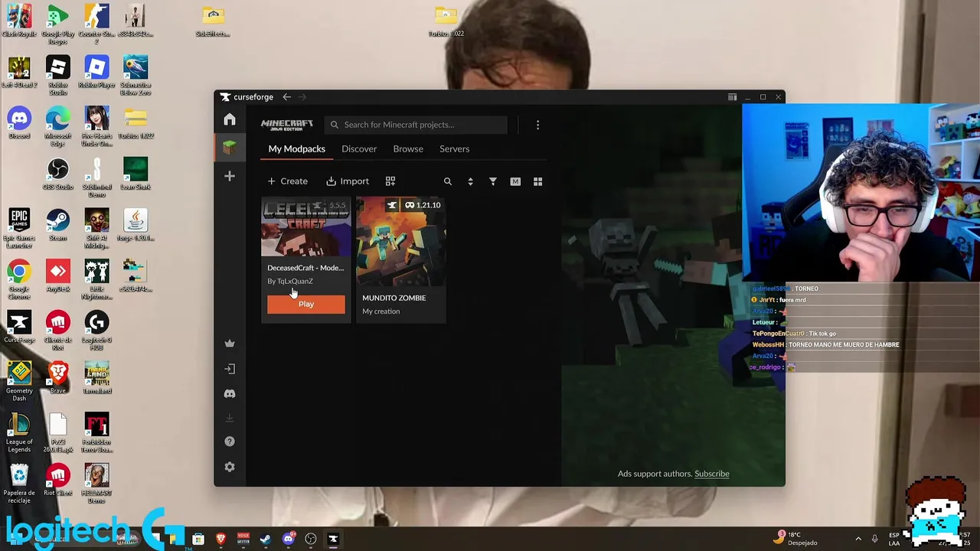This screenshot has height=551, width=980.
Task: Select the Brave desktop shortcut
Action: (x=58, y=378)
